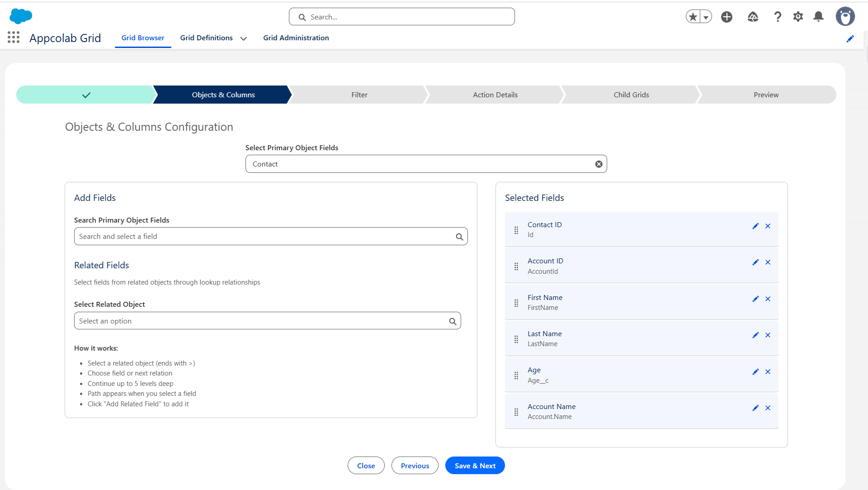Click the 'Related Fields' heading

coord(102,265)
